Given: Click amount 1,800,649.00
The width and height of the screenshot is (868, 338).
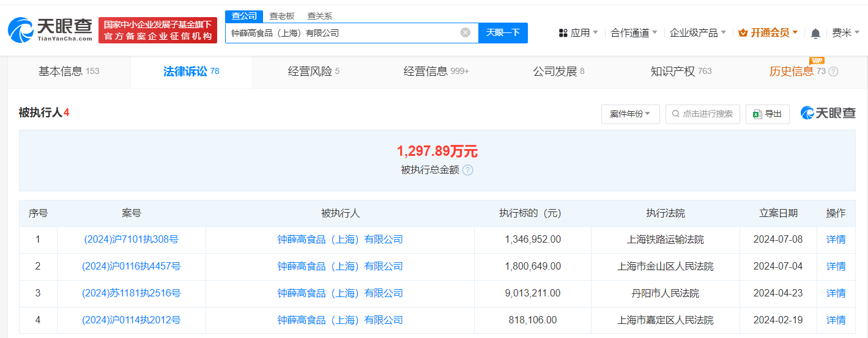Looking at the screenshot, I should [533, 266].
